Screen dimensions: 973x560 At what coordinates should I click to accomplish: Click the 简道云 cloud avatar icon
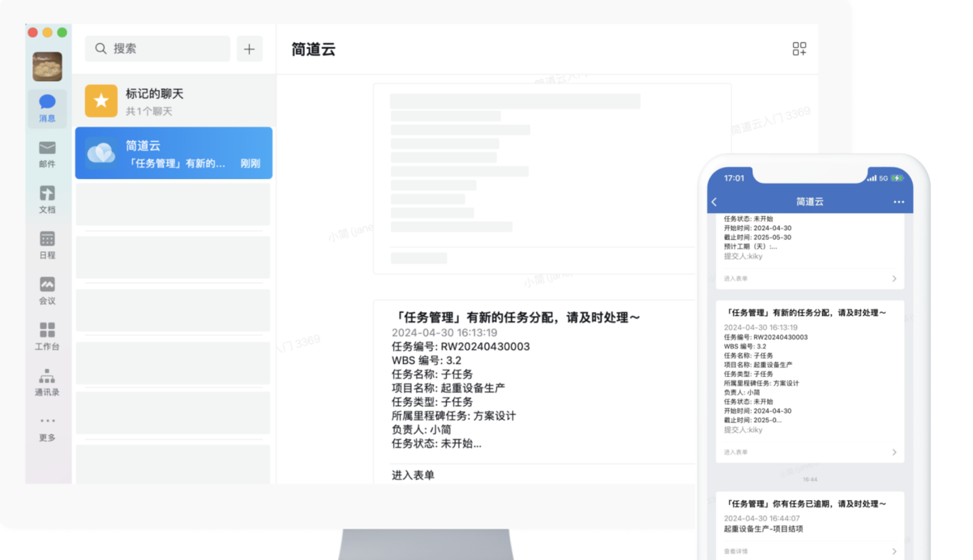click(x=101, y=153)
